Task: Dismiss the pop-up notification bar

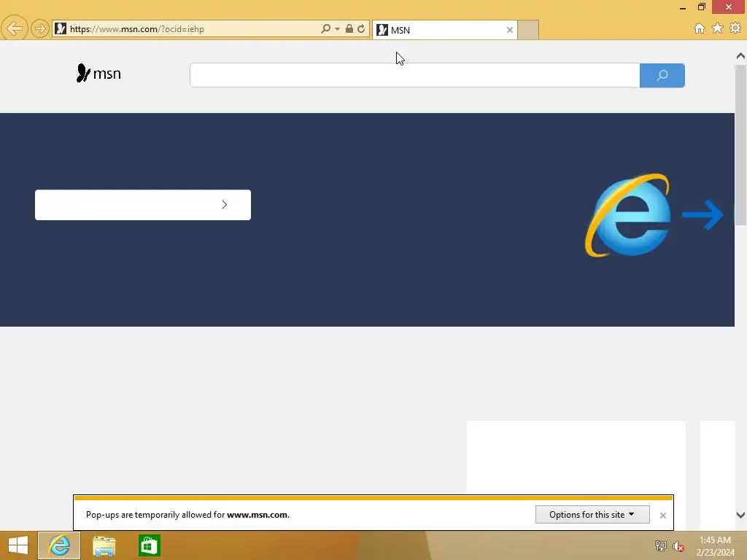Action: click(662, 516)
